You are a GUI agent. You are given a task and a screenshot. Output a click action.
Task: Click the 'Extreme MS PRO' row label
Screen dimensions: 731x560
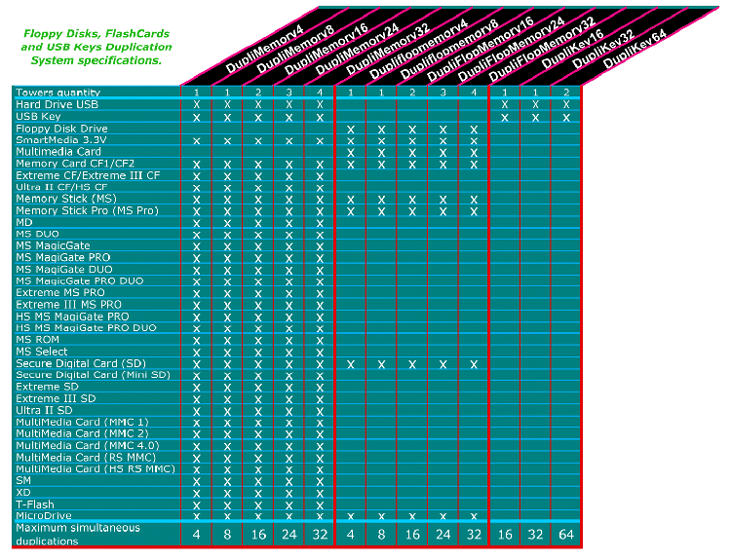pyautogui.click(x=60, y=292)
